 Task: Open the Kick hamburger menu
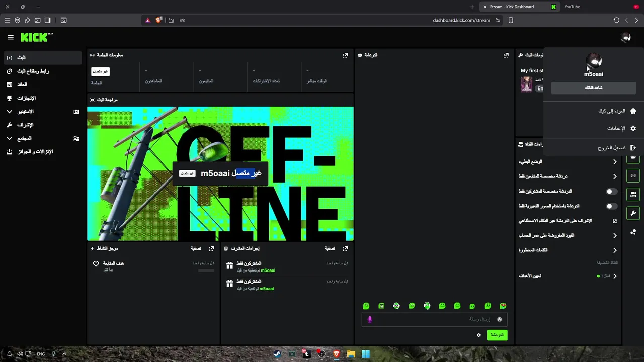pyautogui.click(x=11, y=37)
